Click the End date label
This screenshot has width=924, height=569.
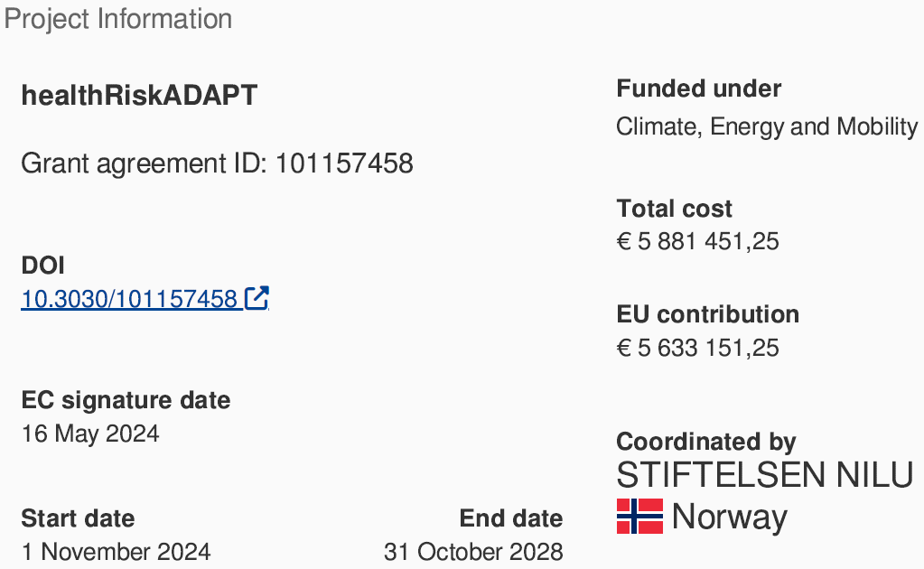pos(510,518)
